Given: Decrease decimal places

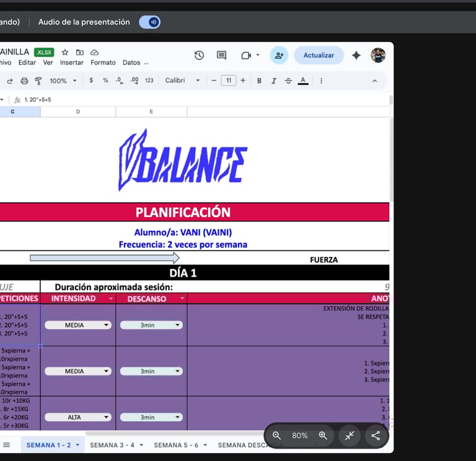Looking at the screenshot, I should (x=120, y=81).
